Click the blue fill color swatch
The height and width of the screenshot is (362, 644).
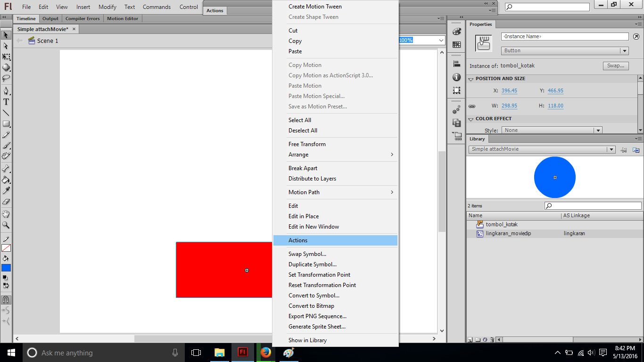click(x=6, y=268)
